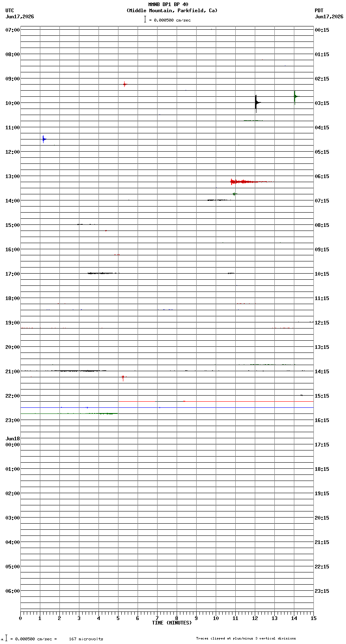The width and height of the screenshot is (346, 644).
Task: Click the '15' tick label on minutes axis
Action: 313,618
